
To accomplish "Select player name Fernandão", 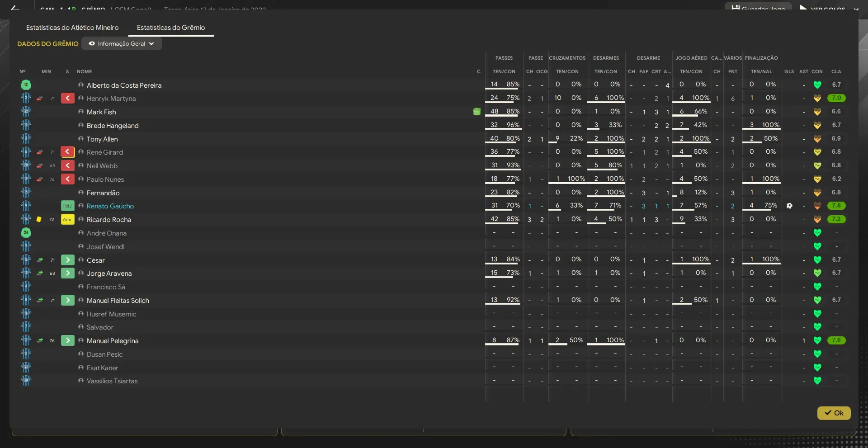I will click(103, 193).
